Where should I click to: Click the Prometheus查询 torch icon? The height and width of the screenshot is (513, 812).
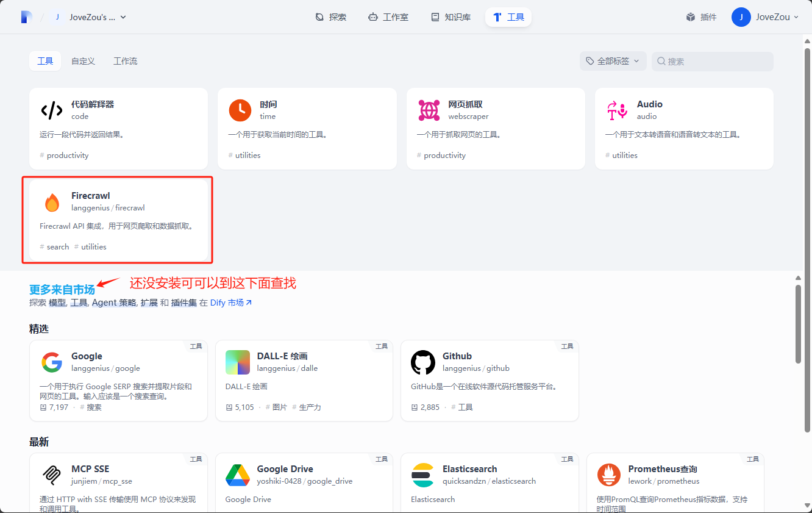pyautogui.click(x=609, y=475)
